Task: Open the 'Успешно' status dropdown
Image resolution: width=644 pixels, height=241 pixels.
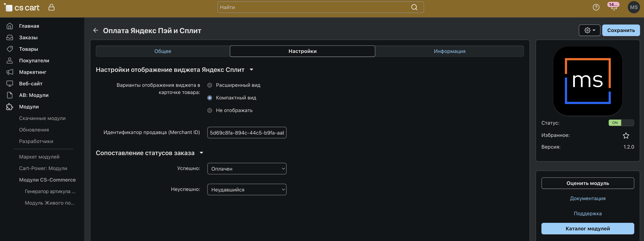Action: [x=247, y=169]
